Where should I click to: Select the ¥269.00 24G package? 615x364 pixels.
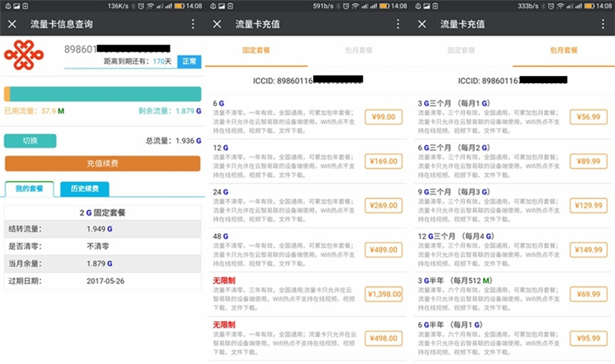383,205
